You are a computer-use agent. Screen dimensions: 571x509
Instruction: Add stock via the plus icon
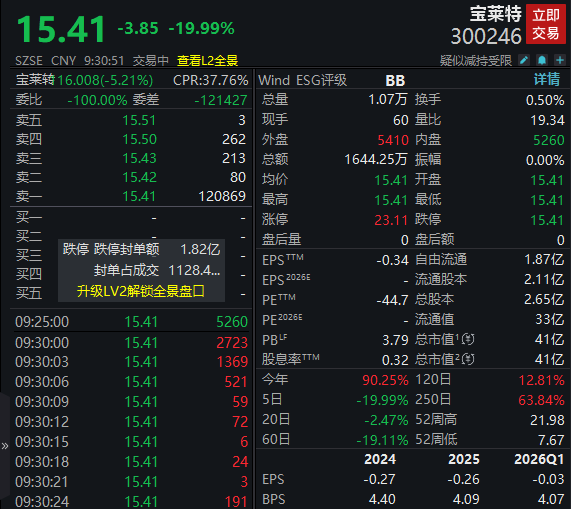pyautogui.click(x=560, y=60)
